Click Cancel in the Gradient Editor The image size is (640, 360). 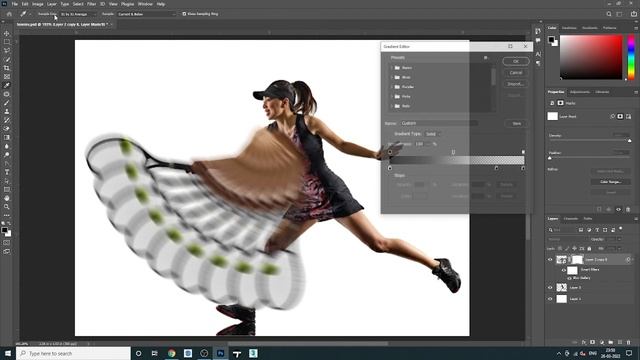point(516,73)
